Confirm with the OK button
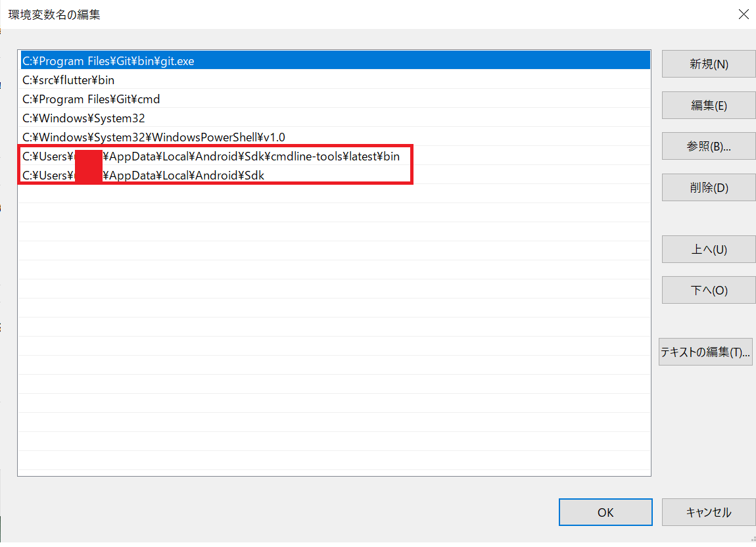Viewport: 756px width, 547px height. tap(605, 512)
